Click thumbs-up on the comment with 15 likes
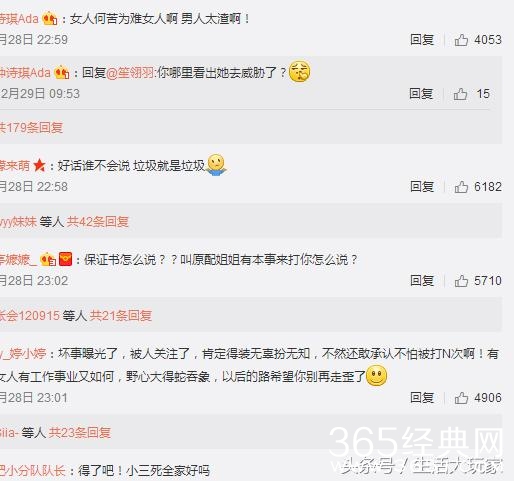 tap(460, 94)
